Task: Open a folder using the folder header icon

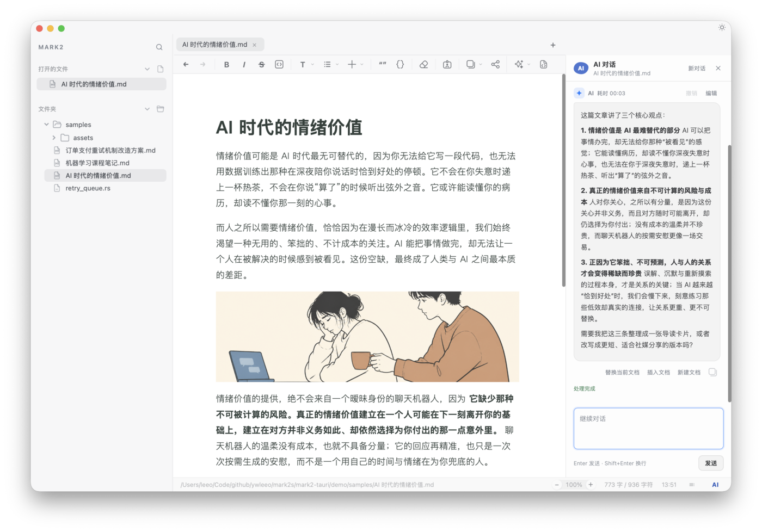Action: [161, 109]
